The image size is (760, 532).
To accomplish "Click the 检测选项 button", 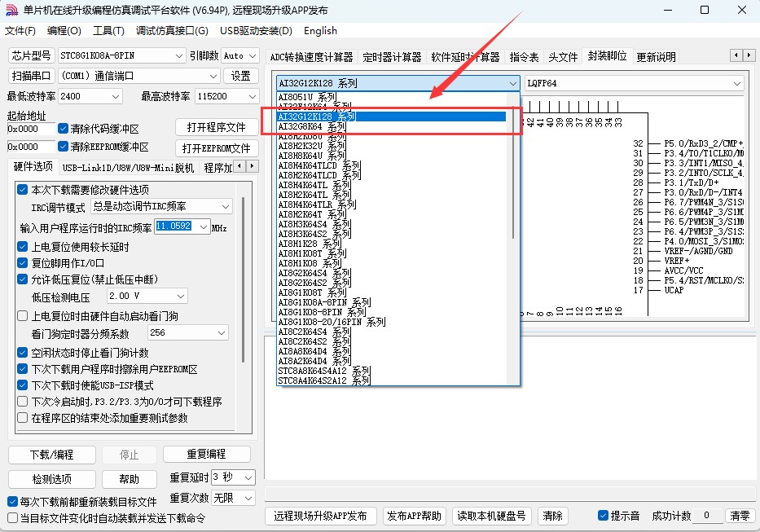I will click(52, 479).
